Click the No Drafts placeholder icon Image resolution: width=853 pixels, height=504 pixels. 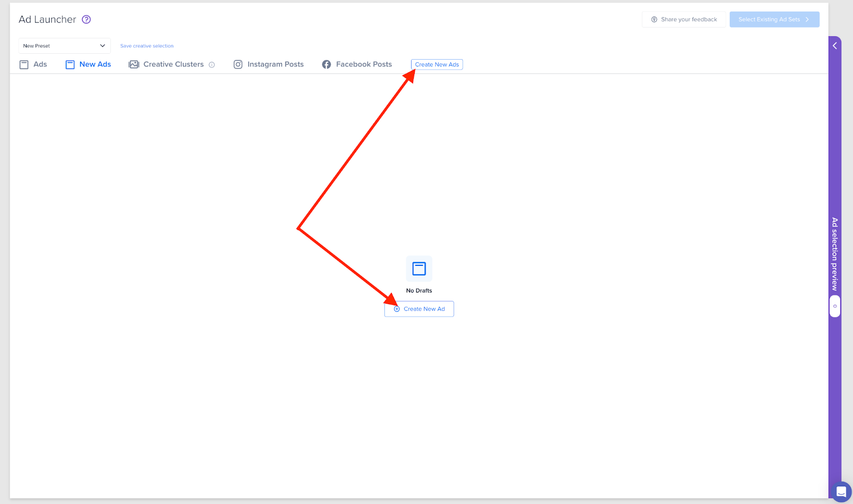419,269
